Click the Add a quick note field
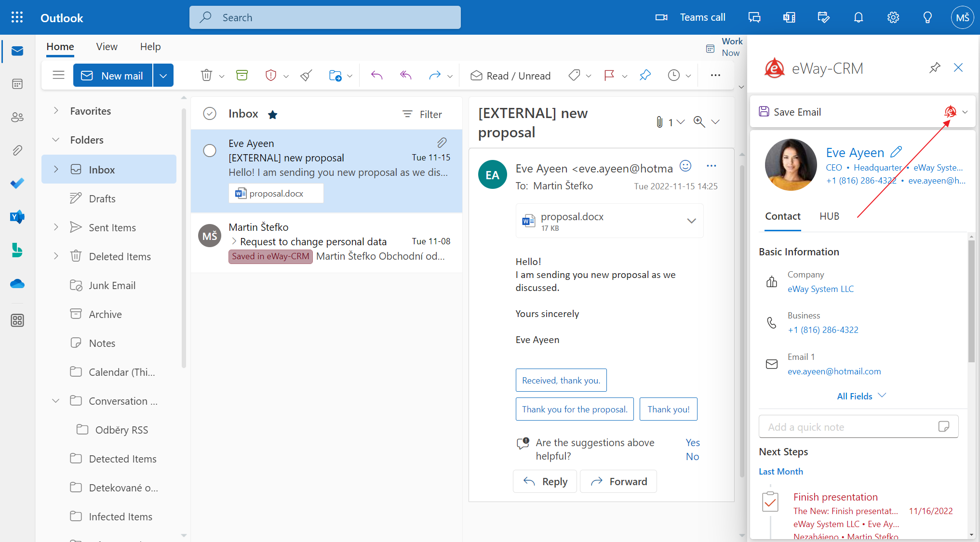The height and width of the screenshot is (542, 980). [859, 427]
